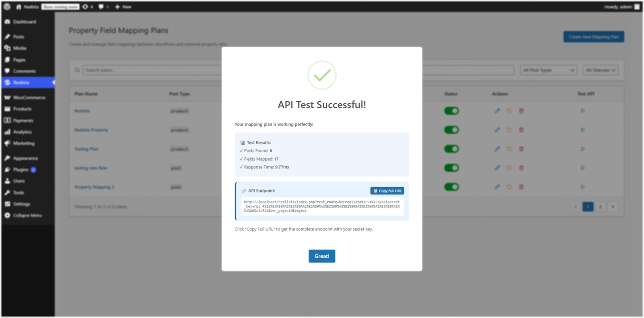Expand the New menu in the admin bar

pyautogui.click(x=123, y=7)
